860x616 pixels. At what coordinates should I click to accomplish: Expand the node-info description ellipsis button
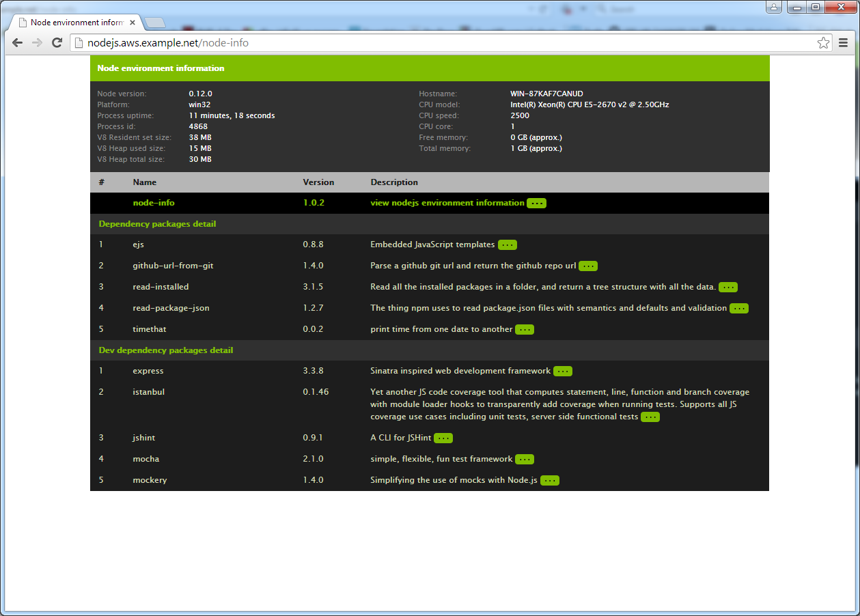click(x=536, y=204)
